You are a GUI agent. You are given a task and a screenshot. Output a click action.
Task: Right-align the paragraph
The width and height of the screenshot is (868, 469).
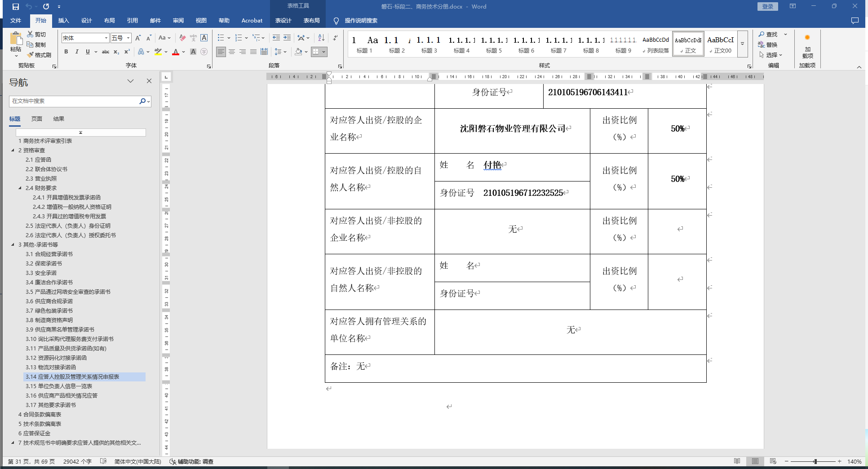243,52
